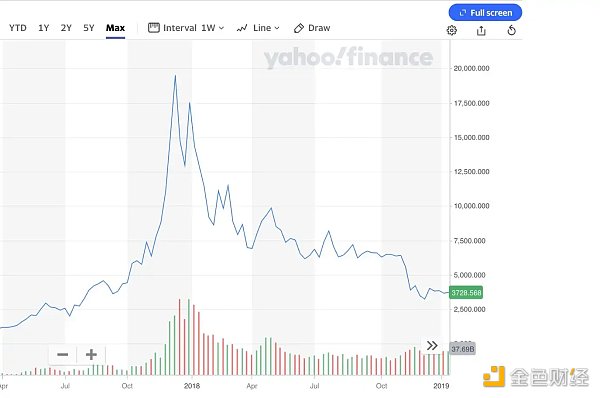Screen dimensions: 600x398
Task: Zoom in with the plus button
Action: pos(91,355)
